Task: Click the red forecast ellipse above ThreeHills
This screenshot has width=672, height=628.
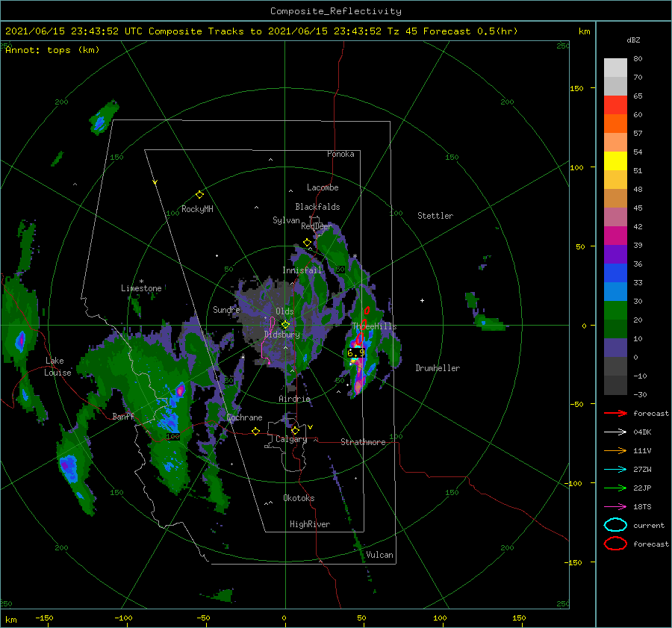Action: [x=367, y=311]
